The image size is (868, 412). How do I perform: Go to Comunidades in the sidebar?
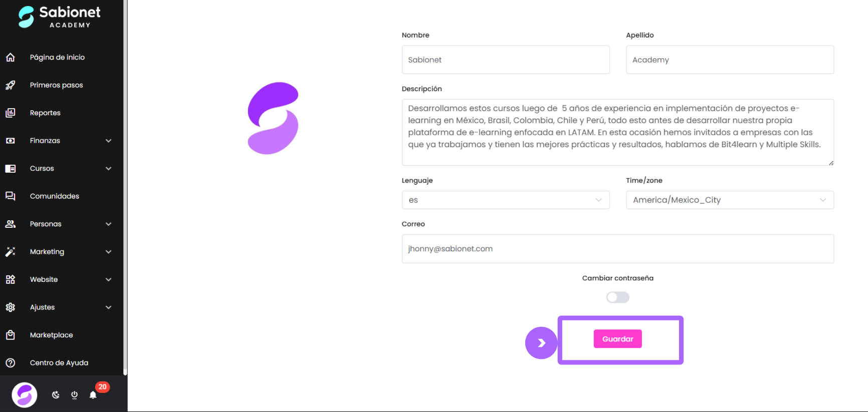point(55,196)
